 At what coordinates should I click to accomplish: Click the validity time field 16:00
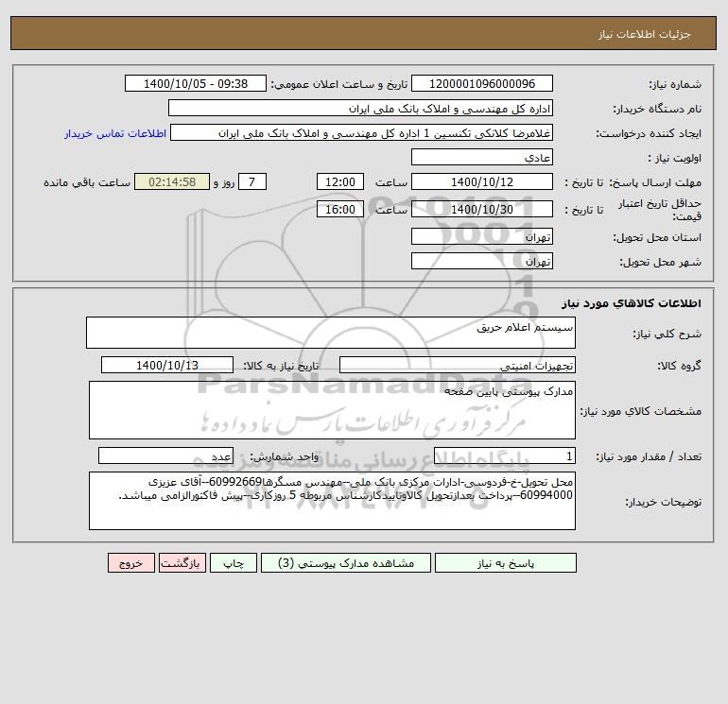pos(339,209)
